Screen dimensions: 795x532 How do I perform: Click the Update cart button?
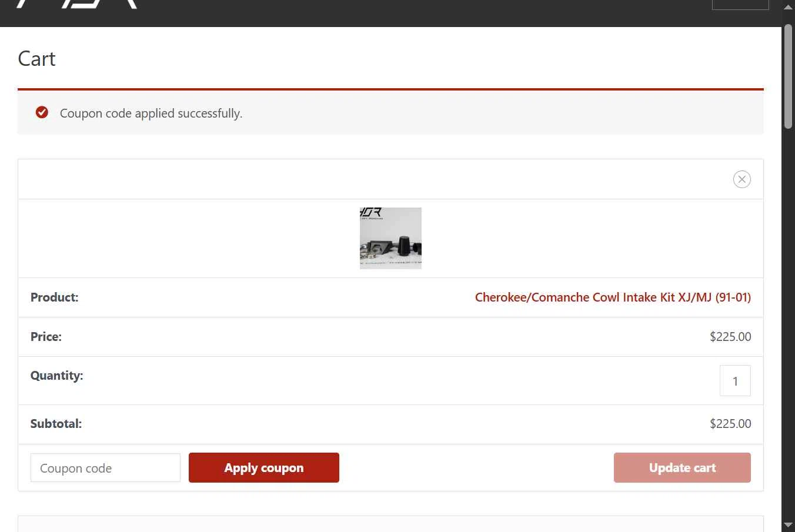[682, 468]
